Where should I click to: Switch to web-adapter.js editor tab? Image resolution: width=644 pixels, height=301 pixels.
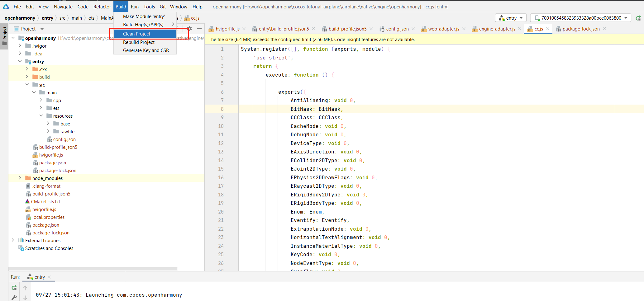(443, 29)
